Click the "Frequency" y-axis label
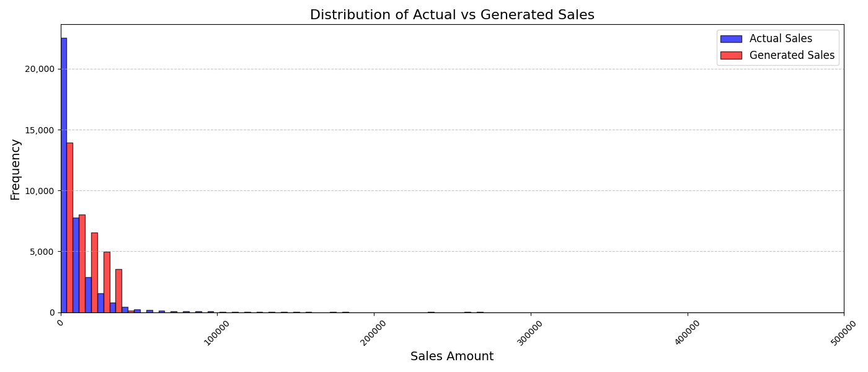Image resolution: width=868 pixels, height=372 pixels. [15, 169]
